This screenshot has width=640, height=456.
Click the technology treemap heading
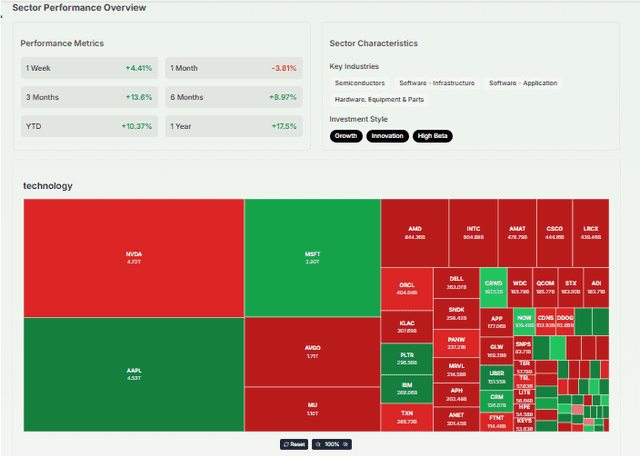tap(48, 186)
